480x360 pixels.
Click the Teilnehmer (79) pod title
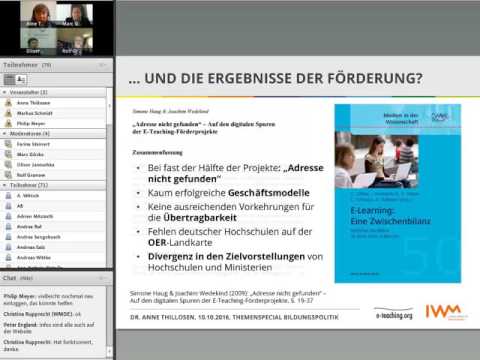27,65
